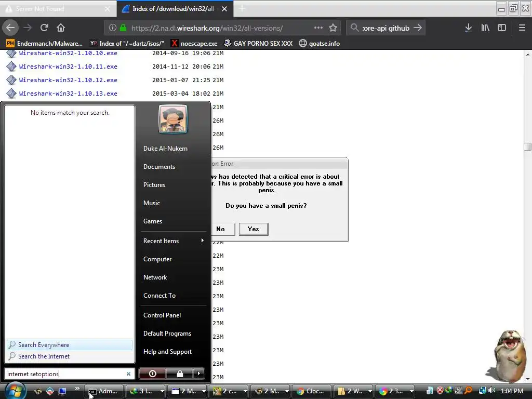The height and width of the screenshot is (399, 532).
Task: Open page actions three-dot menu
Action: (318, 28)
